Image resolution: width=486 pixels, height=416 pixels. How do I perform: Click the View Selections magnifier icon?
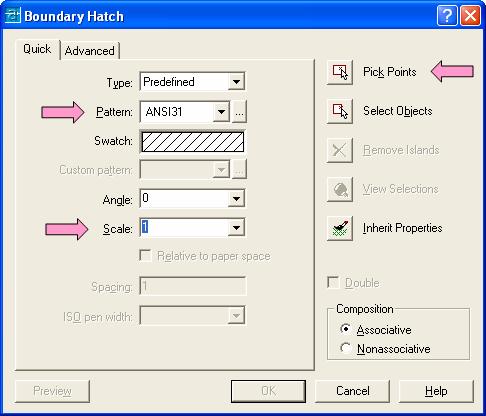tap(340, 189)
